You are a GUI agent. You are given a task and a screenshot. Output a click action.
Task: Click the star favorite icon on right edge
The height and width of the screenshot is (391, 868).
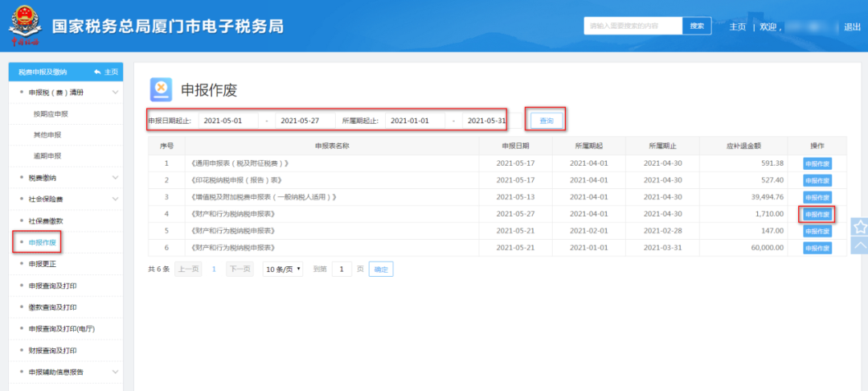pos(859,227)
